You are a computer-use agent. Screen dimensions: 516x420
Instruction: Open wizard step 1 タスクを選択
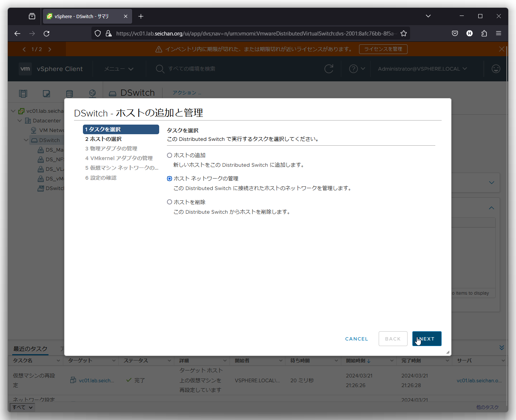(121, 129)
